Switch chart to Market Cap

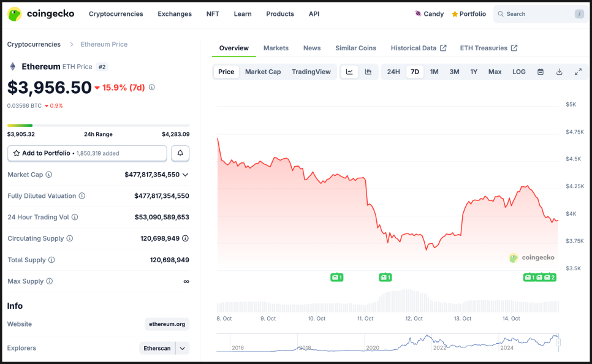pyautogui.click(x=263, y=72)
